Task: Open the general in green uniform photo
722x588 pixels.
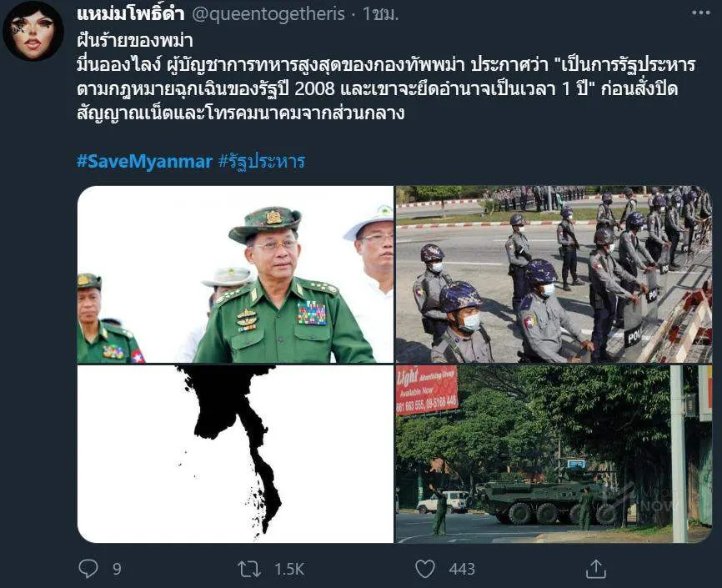Action: click(x=235, y=274)
